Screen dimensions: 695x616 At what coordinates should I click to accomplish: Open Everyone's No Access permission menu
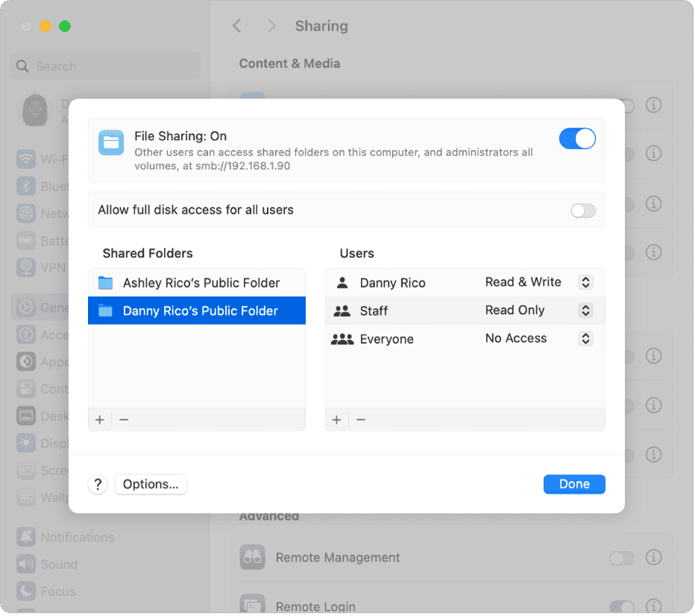tap(585, 339)
